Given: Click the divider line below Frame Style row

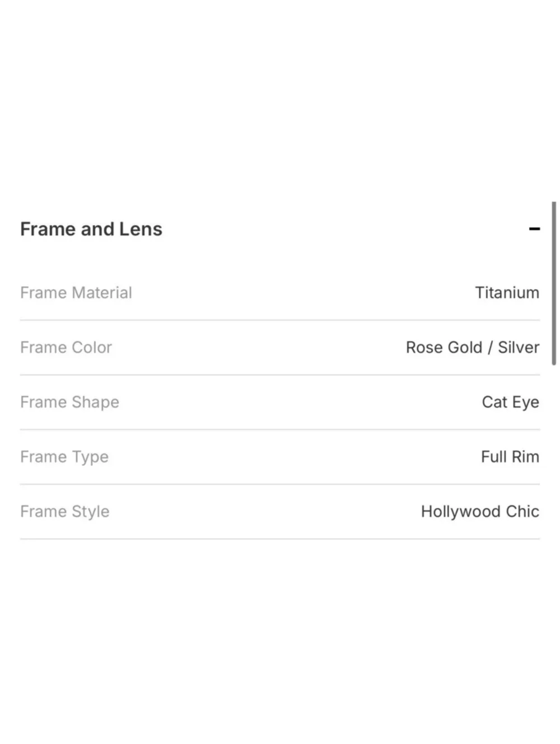Looking at the screenshot, I should [280, 539].
